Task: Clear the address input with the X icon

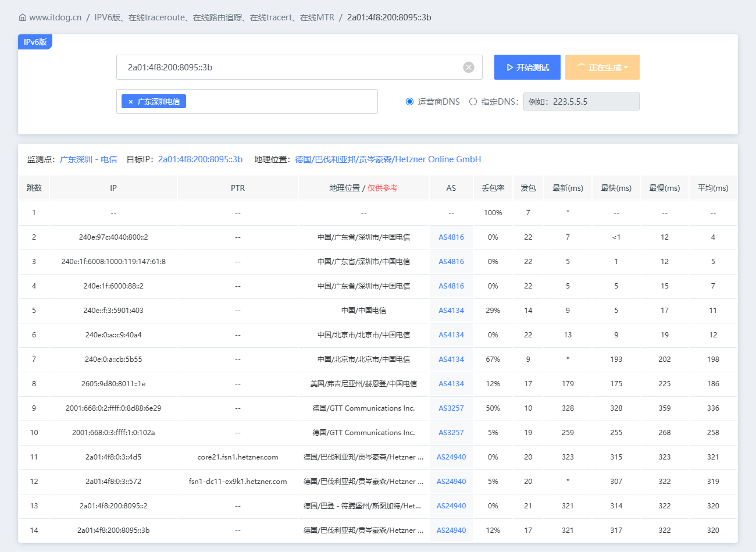Action: coord(469,67)
